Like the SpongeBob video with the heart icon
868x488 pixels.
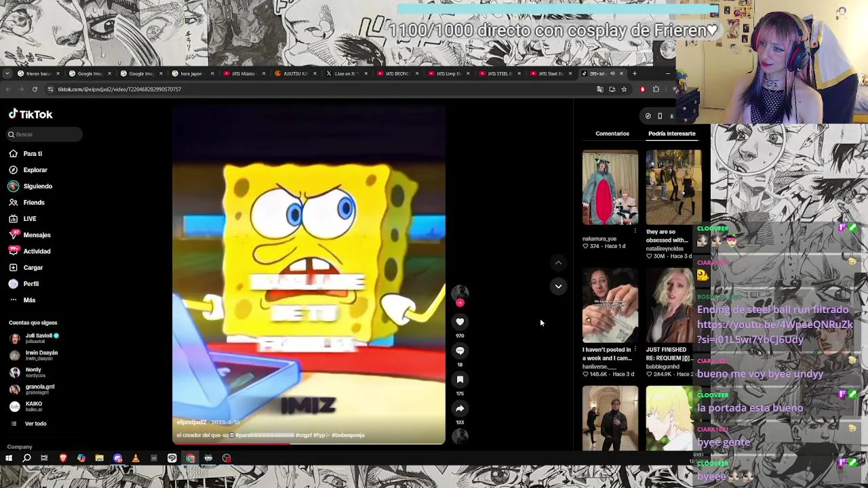tap(460, 322)
